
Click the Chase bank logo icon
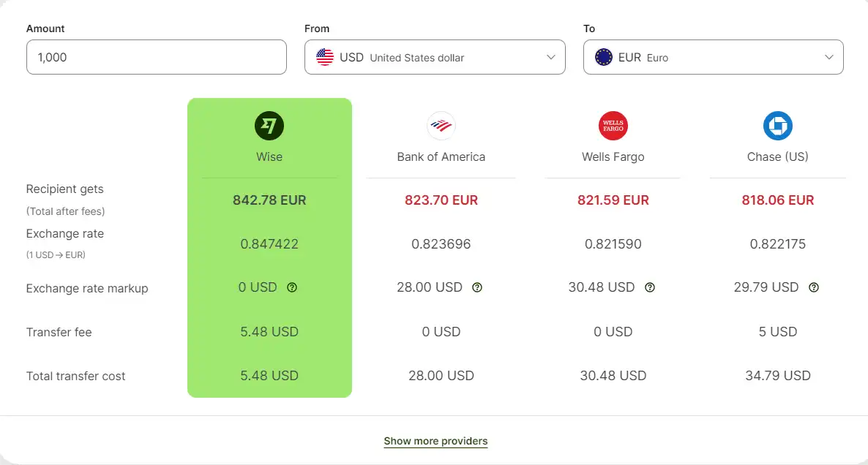click(x=777, y=126)
